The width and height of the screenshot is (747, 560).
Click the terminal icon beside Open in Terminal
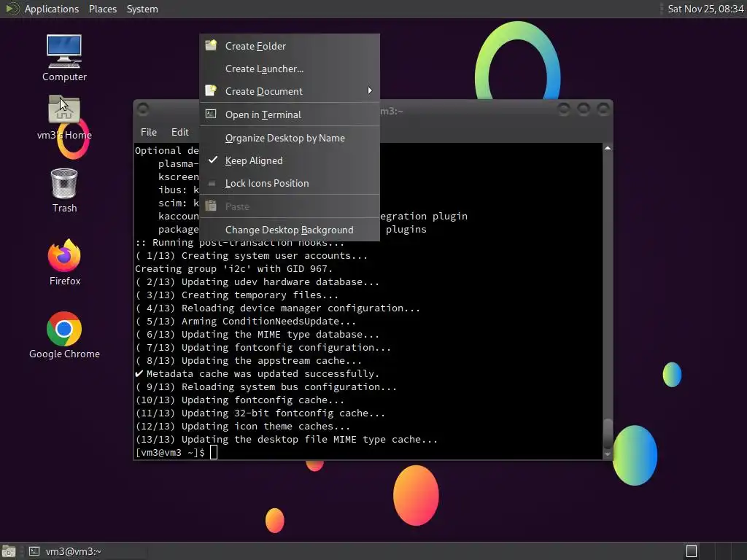pyautogui.click(x=211, y=114)
